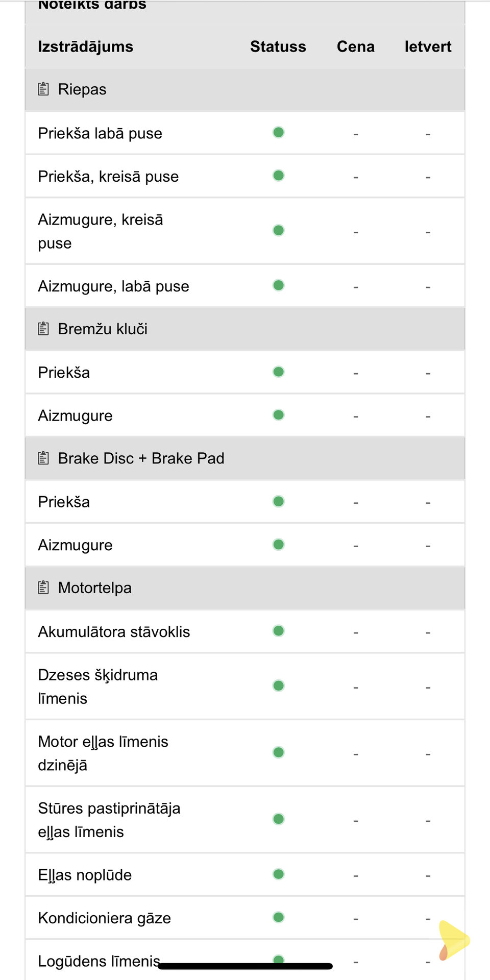Click the Motor eļļas līmenis dzinējā row
490x980 pixels.
245,753
